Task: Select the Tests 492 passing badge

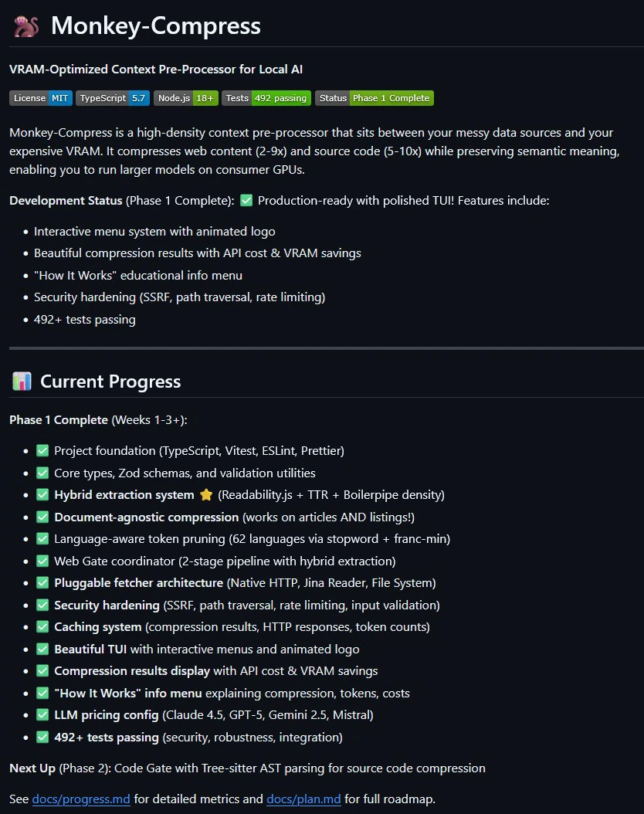Action: coord(266,98)
